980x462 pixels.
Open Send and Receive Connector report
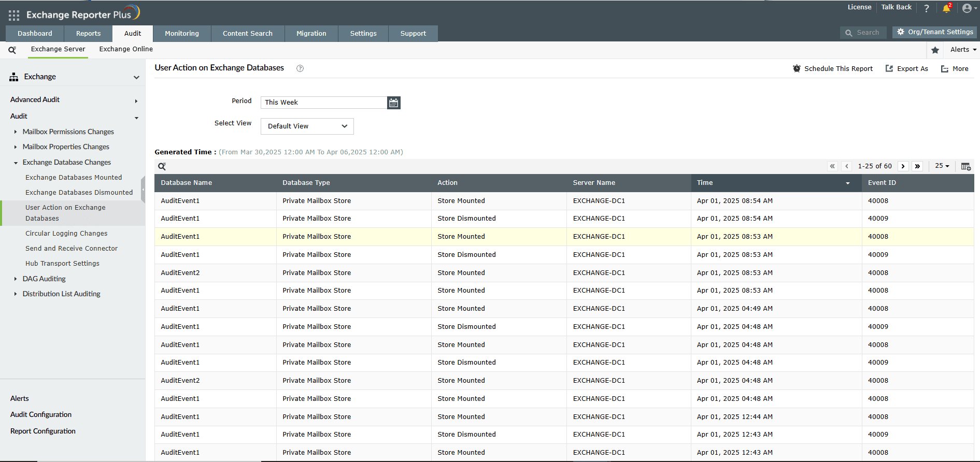(x=72, y=249)
